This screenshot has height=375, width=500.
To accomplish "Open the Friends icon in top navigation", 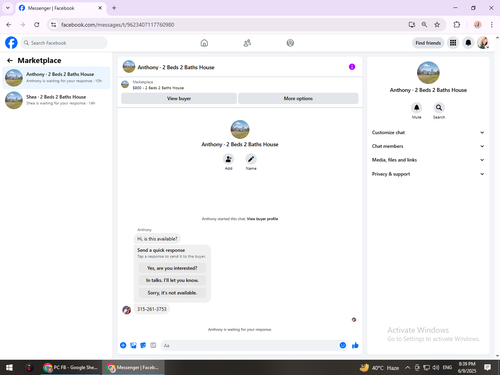I will pyautogui.click(x=247, y=43).
